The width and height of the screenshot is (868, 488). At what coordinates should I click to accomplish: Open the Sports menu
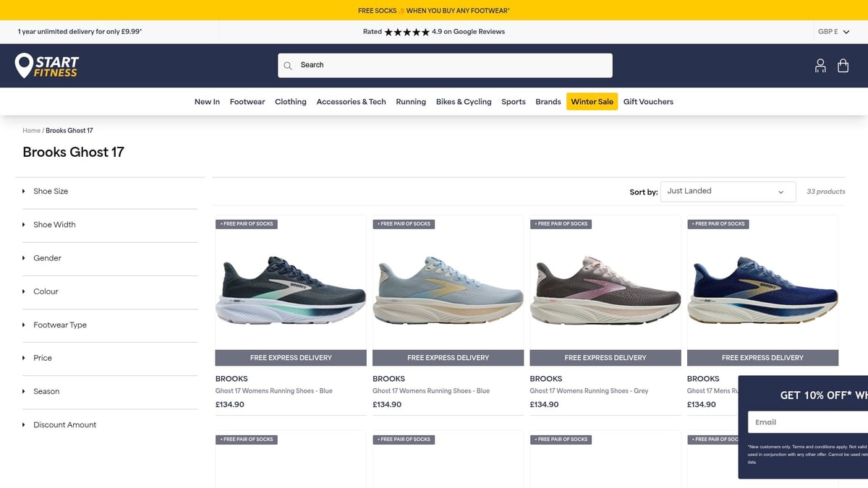514,102
